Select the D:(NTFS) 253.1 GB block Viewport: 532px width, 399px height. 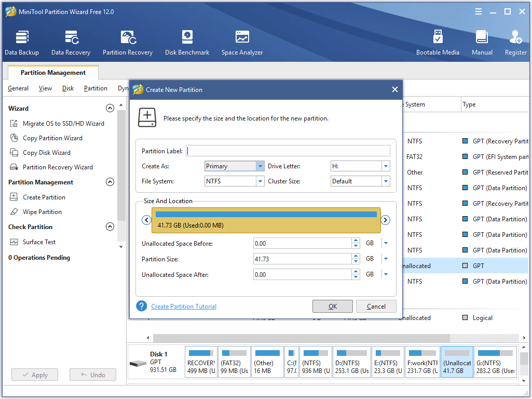352,362
